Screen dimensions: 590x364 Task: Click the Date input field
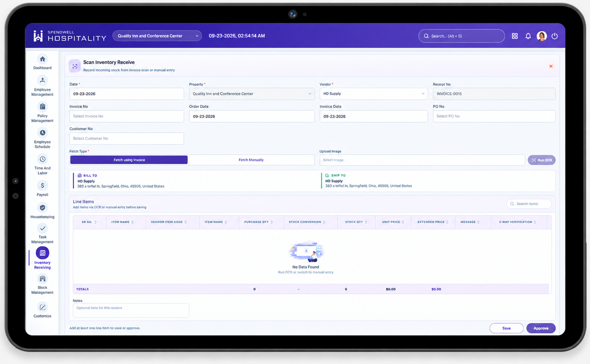[127, 94]
